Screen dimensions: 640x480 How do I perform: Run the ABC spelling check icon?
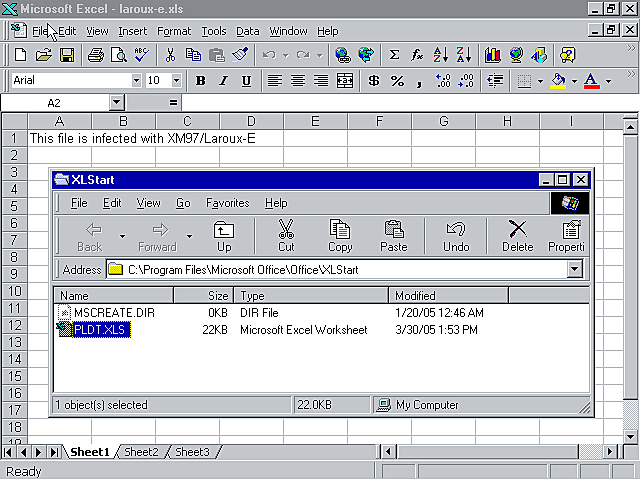pyautogui.click(x=142, y=55)
